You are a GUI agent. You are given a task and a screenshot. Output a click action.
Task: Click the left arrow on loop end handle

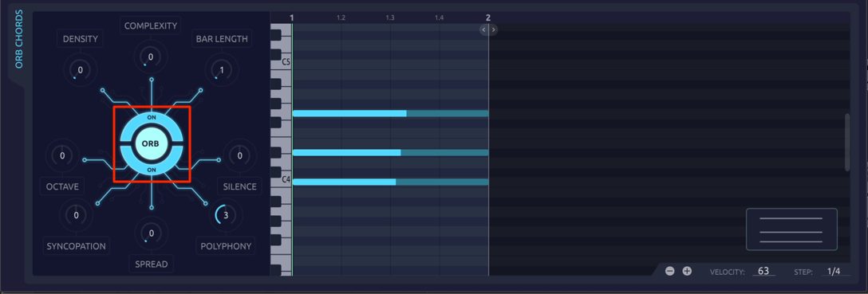pos(483,29)
